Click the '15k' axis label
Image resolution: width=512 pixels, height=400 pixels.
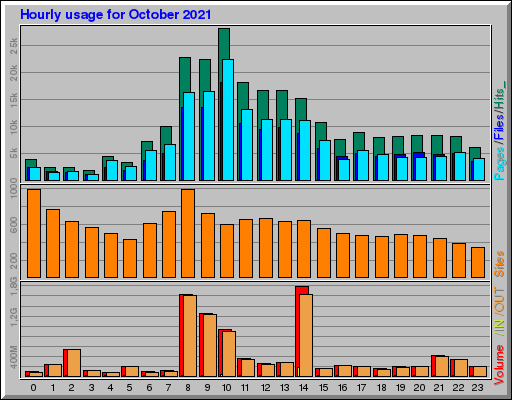[x=13, y=100]
